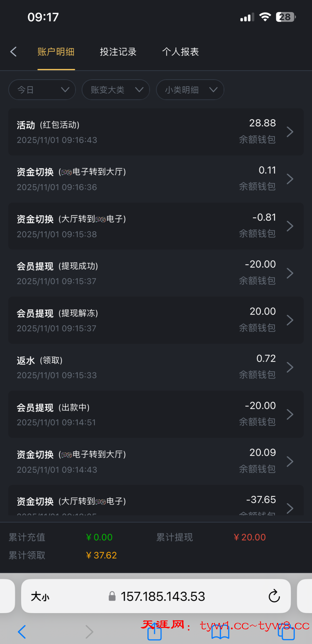Open the 账变大类 category dropdown
Screen dimensions: 312x644
(x=116, y=90)
